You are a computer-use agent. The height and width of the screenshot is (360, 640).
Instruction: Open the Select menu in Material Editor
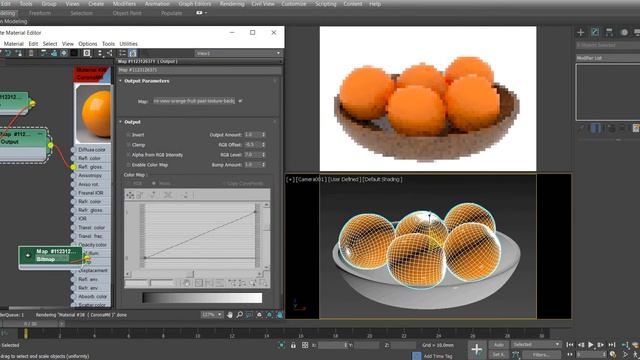(50, 44)
